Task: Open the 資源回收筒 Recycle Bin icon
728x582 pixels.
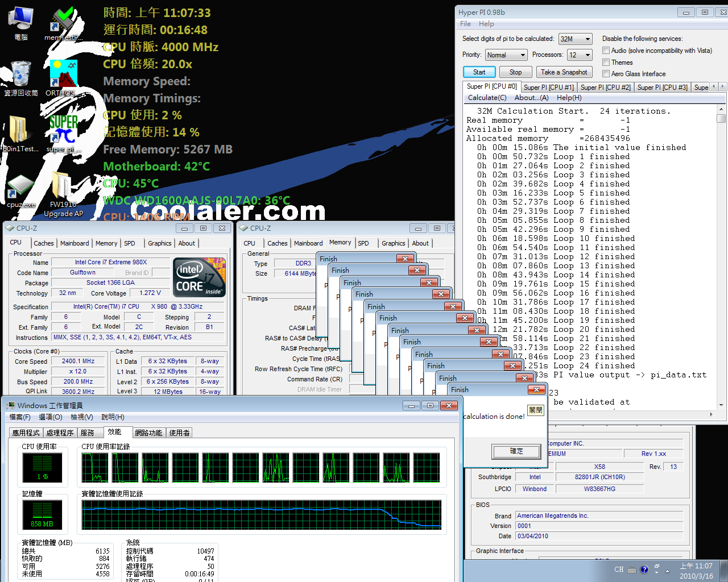Action: point(21,78)
